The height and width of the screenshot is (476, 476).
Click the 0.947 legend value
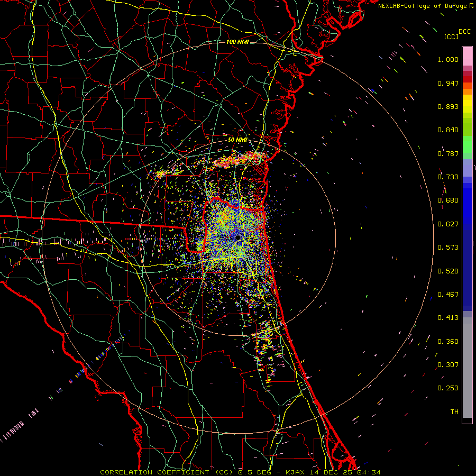[x=448, y=83]
